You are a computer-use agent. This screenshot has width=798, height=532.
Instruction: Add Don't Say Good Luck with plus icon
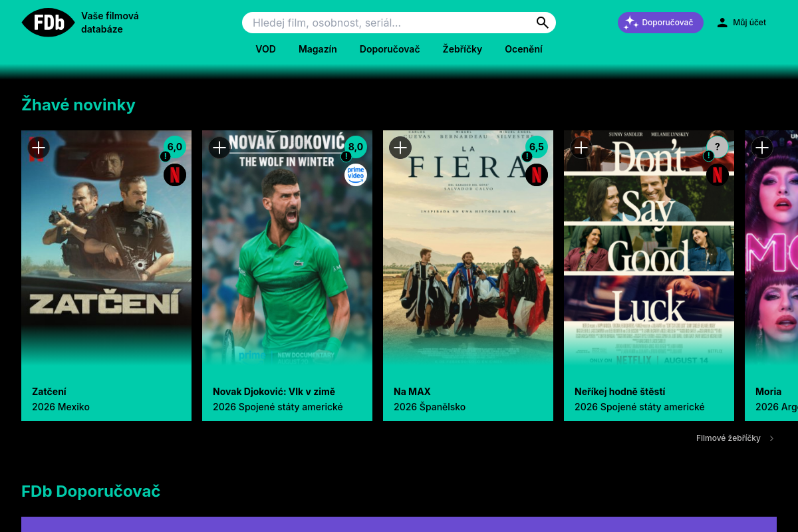tap(581, 148)
